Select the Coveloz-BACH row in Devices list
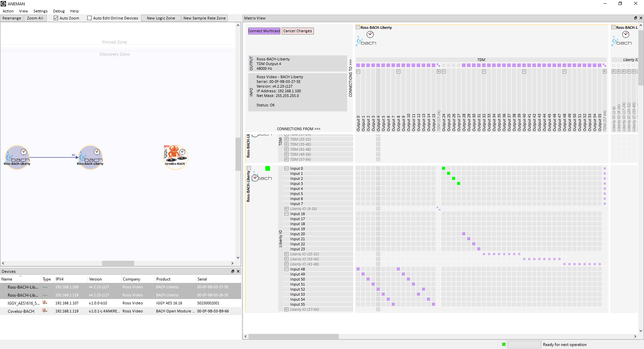 point(120,311)
